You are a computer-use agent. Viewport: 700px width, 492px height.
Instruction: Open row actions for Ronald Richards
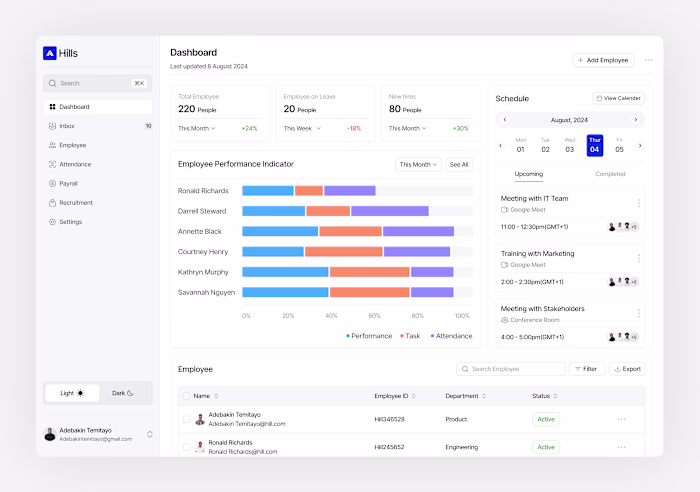tap(621, 447)
